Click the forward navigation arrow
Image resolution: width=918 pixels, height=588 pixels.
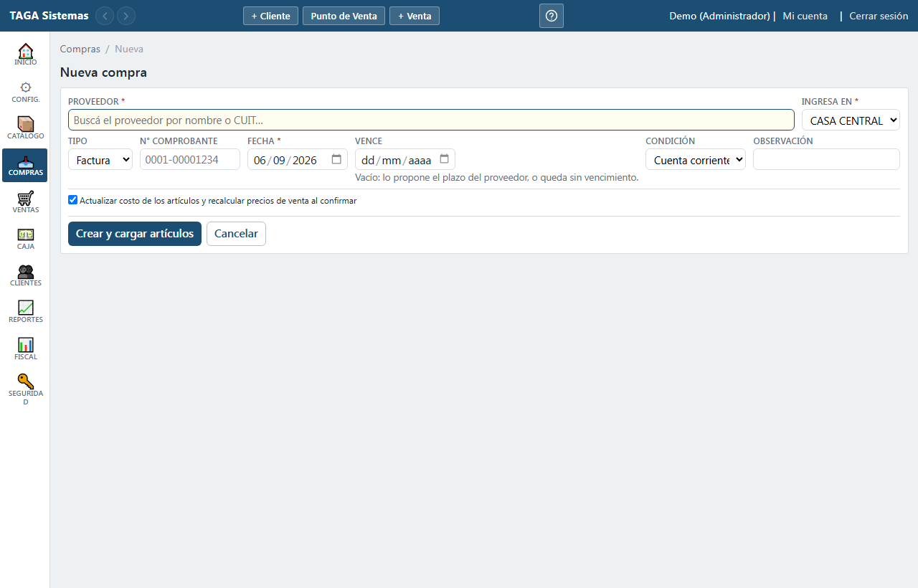(126, 16)
